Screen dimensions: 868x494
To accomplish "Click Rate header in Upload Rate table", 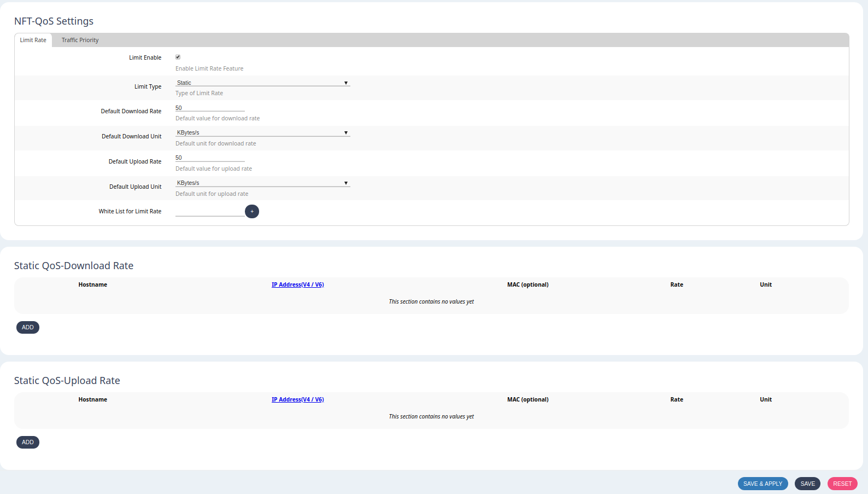I will [x=677, y=399].
